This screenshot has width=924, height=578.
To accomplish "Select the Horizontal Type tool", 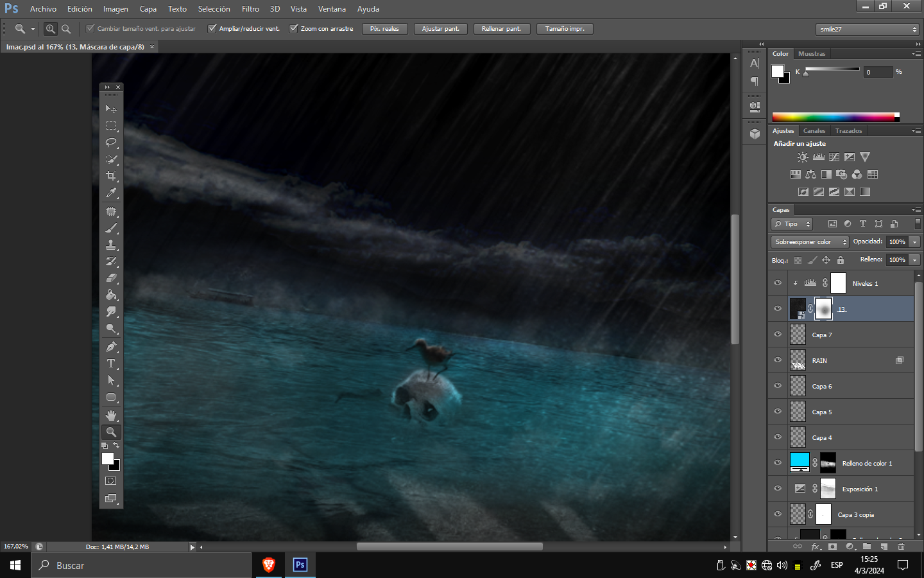I will point(111,363).
